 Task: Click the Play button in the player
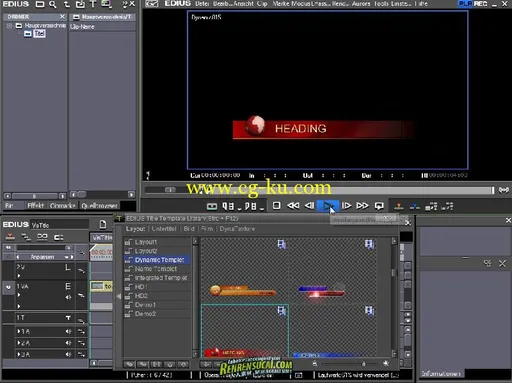pyautogui.click(x=328, y=206)
